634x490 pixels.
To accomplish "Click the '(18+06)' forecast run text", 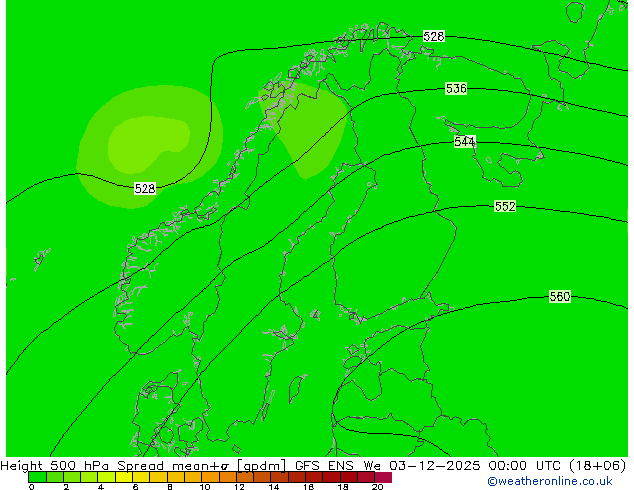I will (x=598, y=466).
